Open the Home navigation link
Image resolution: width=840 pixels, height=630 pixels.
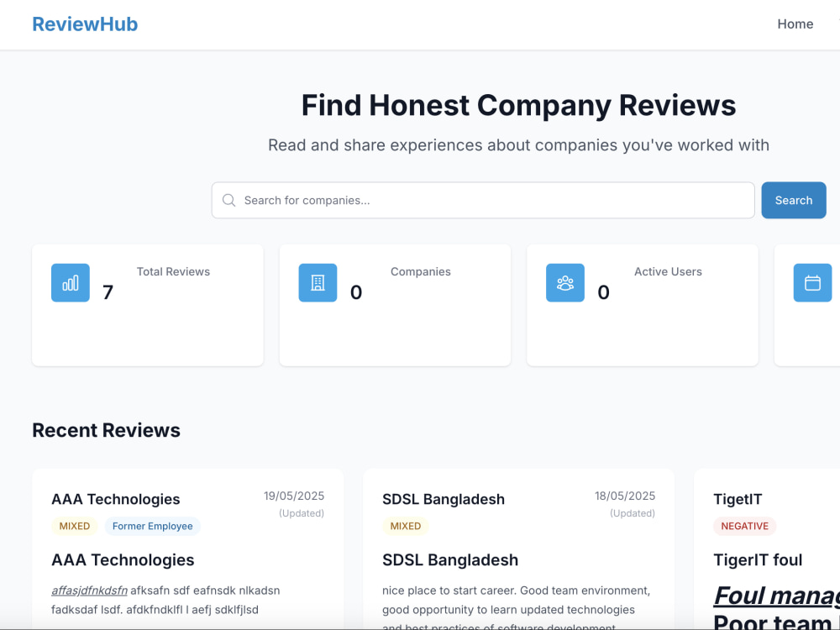(x=795, y=24)
